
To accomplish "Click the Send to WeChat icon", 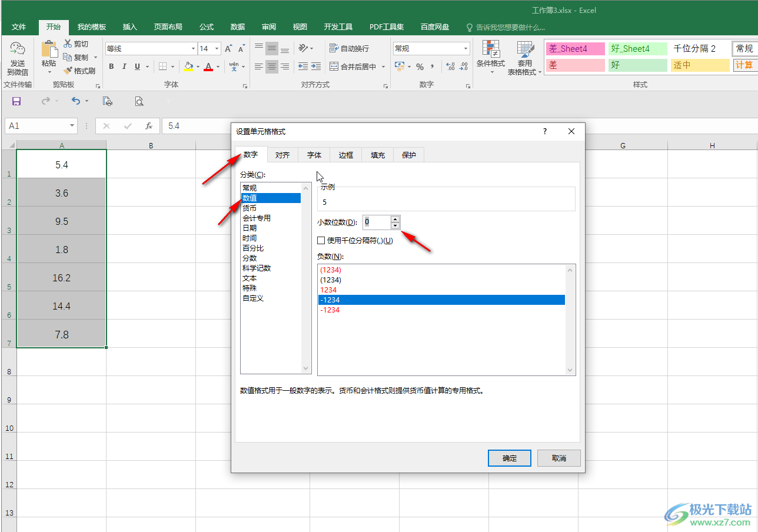I will click(18, 49).
